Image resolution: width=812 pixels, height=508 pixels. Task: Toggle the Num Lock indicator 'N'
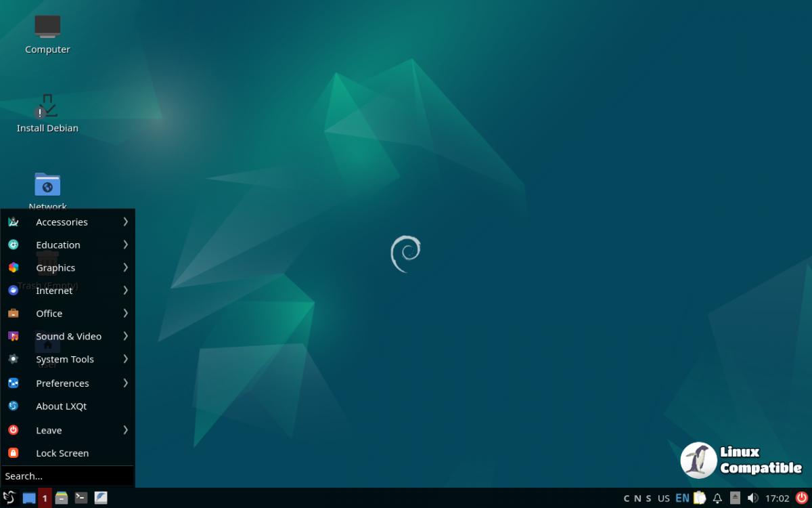tap(637, 499)
